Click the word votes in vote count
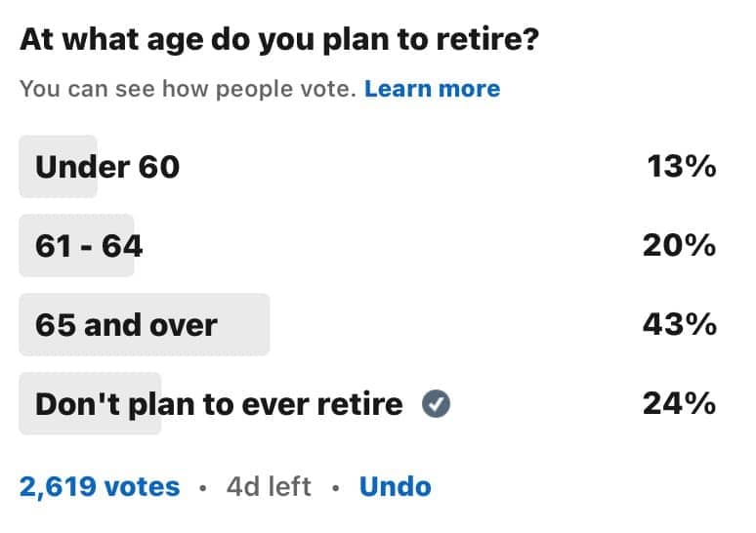Screen dimensions: 756x533 pyautogui.click(x=142, y=486)
